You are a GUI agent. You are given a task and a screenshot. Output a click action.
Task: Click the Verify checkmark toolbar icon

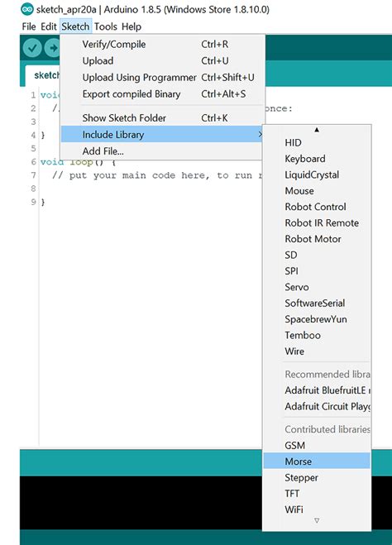click(32, 48)
